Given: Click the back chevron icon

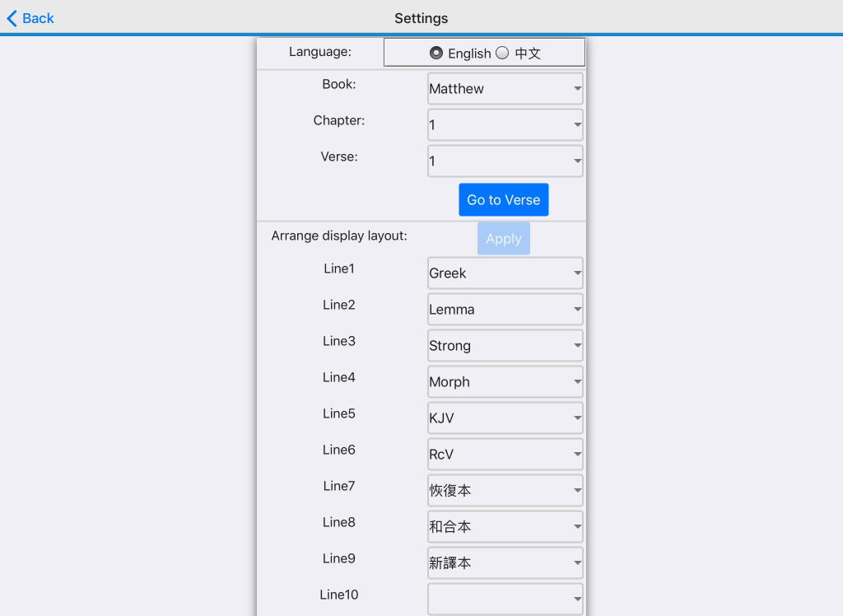Looking at the screenshot, I should pos(10,17).
